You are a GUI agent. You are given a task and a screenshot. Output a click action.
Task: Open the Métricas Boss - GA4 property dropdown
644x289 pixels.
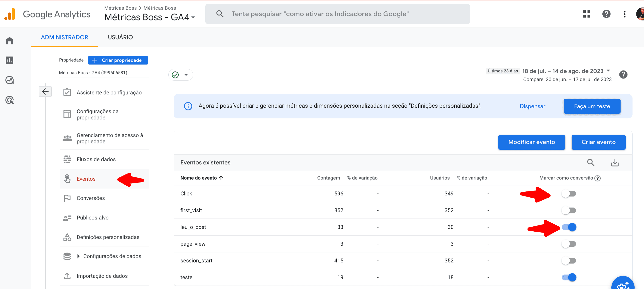pyautogui.click(x=150, y=17)
